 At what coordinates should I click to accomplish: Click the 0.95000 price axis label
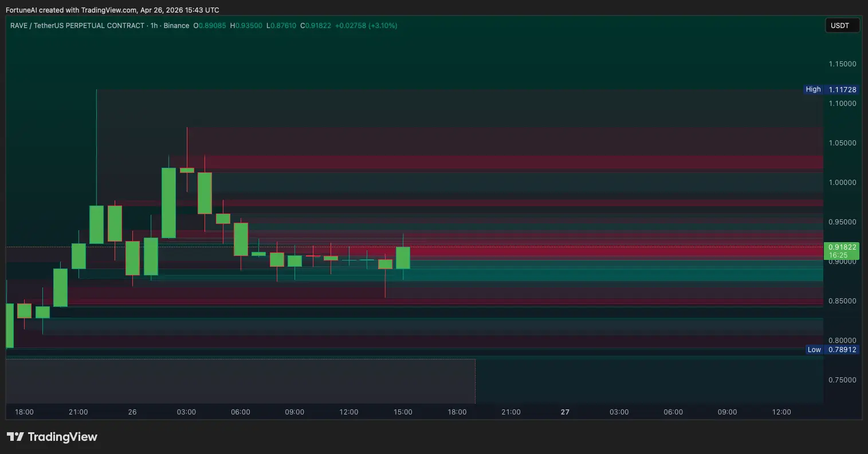point(842,222)
